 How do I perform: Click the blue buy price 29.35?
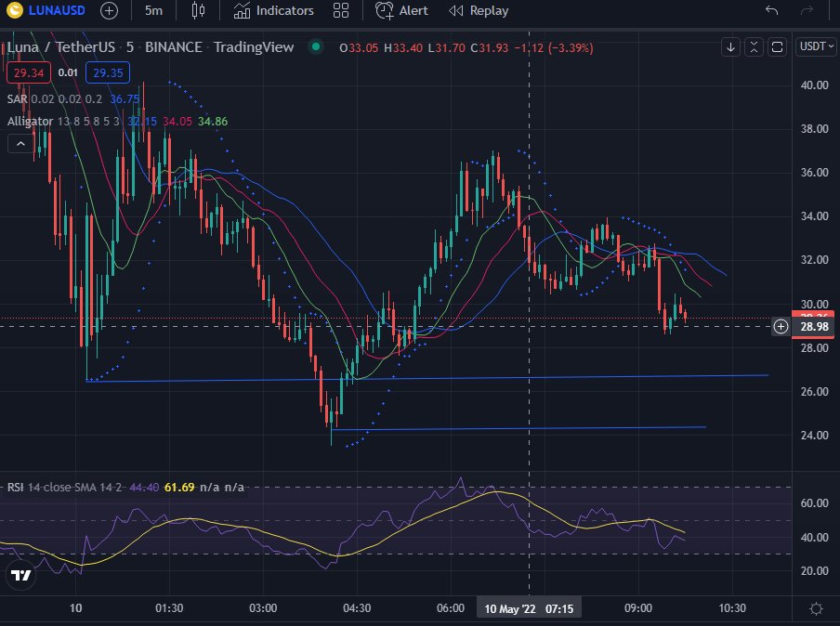click(x=108, y=72)
